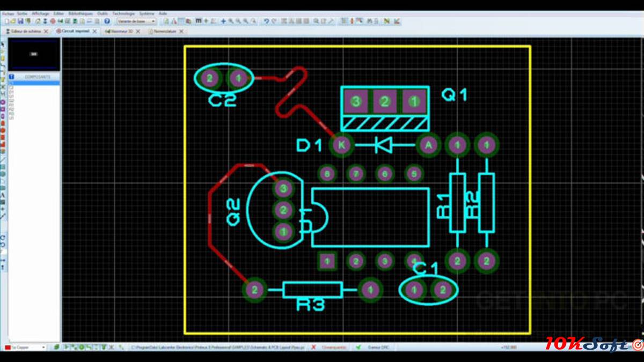Screen dimensions: 644x362
Task: Click pad 3 of transistor Q2
Action: click(x=283, y=189)
